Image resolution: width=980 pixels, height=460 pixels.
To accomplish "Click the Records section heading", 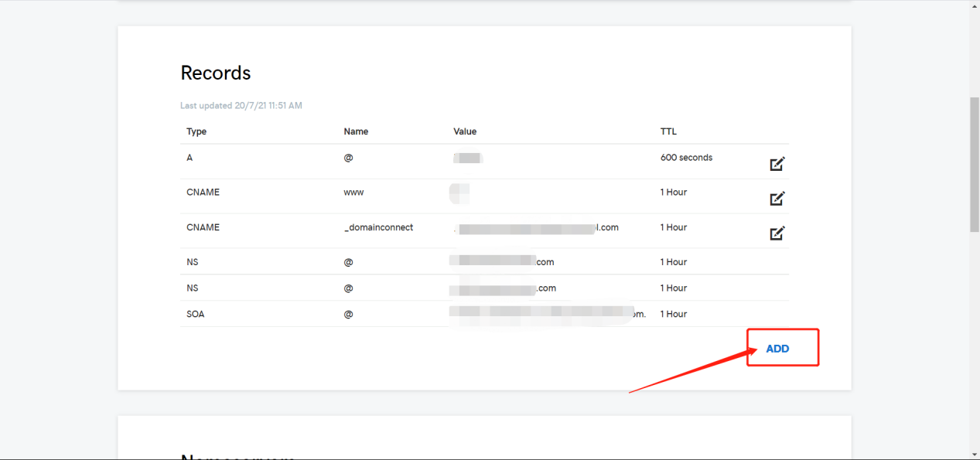I will point(216,73).
